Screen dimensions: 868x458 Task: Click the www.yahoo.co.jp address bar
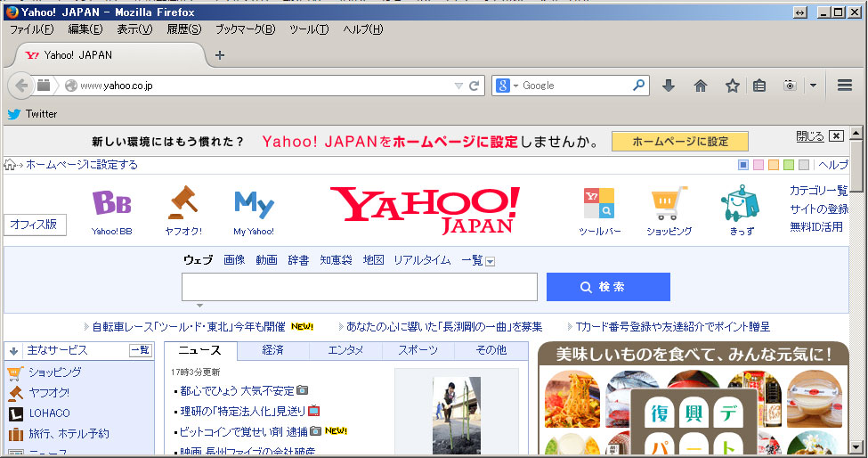[259, 86]
